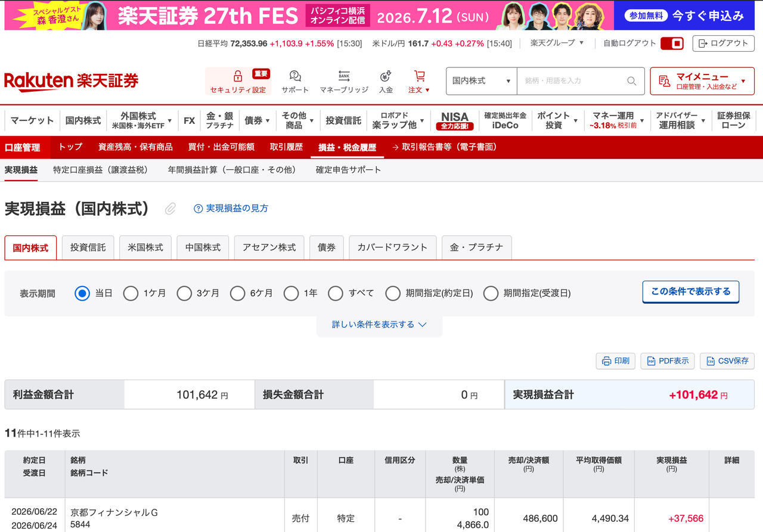
Task: Click the 入金 deposit icon
Action: 386,76
